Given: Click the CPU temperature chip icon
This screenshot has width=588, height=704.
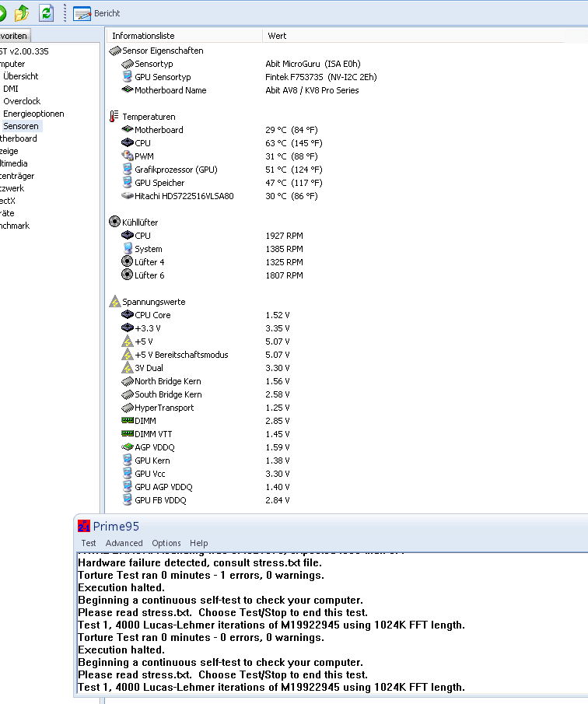Looking at the screenshot, I should (x=128, y=143).
